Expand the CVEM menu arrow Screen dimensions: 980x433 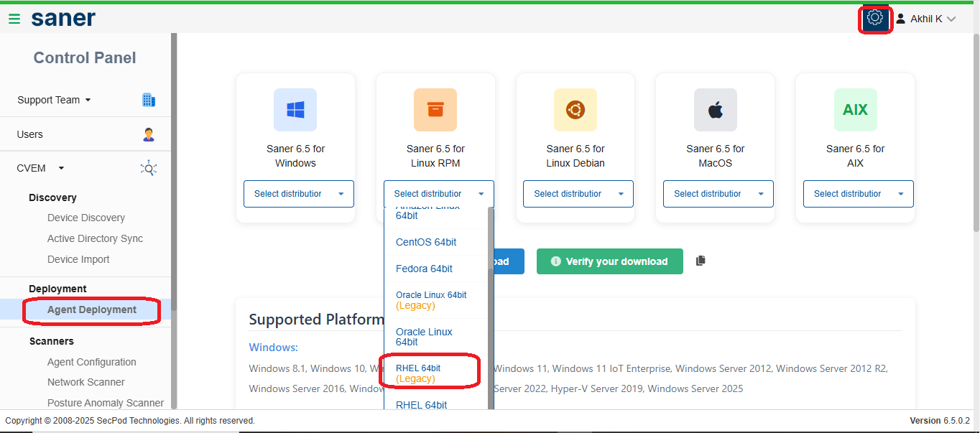(x=61, y=168)
